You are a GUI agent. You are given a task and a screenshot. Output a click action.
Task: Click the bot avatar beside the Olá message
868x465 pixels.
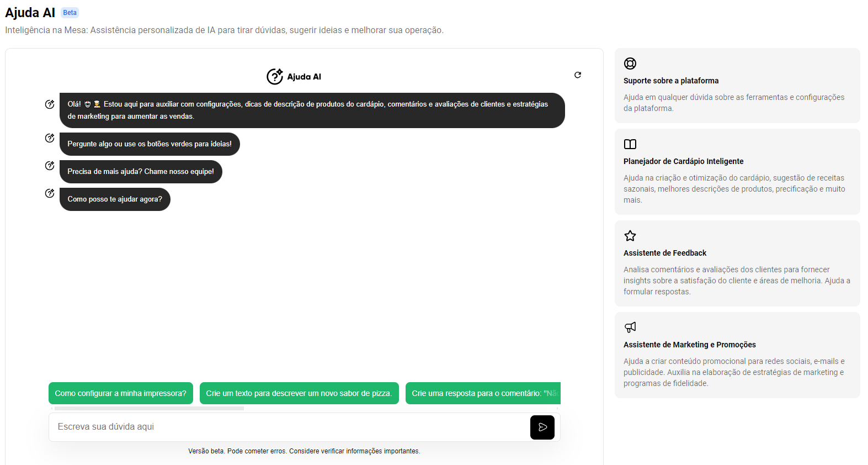(50, 104)
